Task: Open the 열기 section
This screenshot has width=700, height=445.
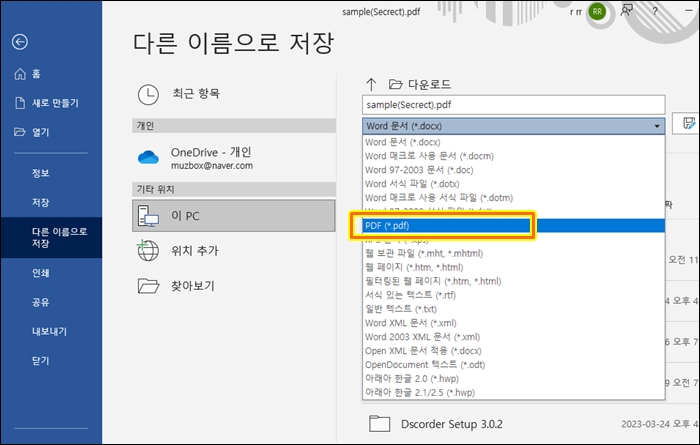Action: [x=32, y=132]
